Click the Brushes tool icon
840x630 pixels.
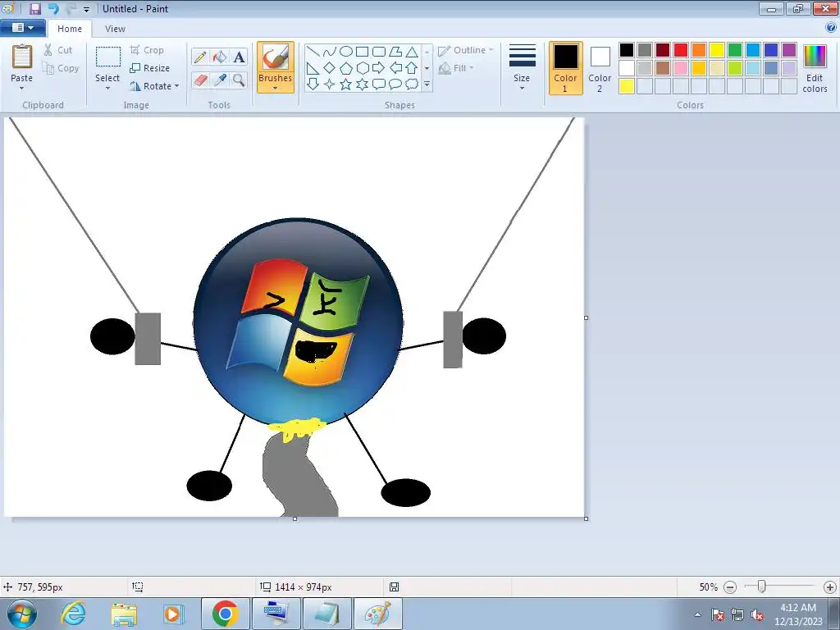(x=276, y=57)
